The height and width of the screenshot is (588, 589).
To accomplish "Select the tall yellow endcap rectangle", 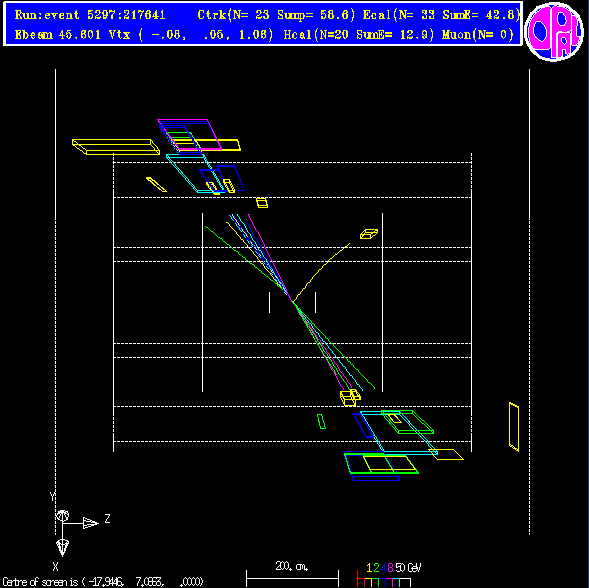I will (x=514, y=427).
